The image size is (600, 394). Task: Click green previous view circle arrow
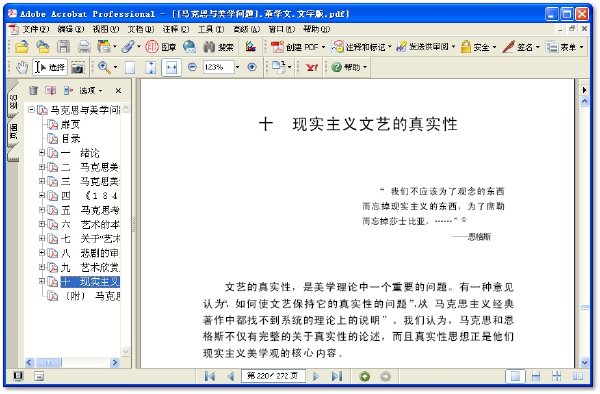click(x=365, y=377)
